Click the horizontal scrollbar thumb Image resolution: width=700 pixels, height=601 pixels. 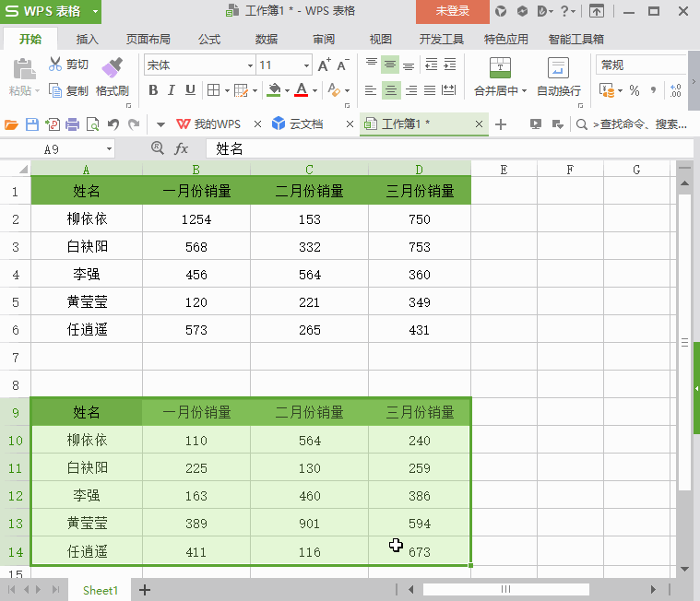(x=505, y=589)
